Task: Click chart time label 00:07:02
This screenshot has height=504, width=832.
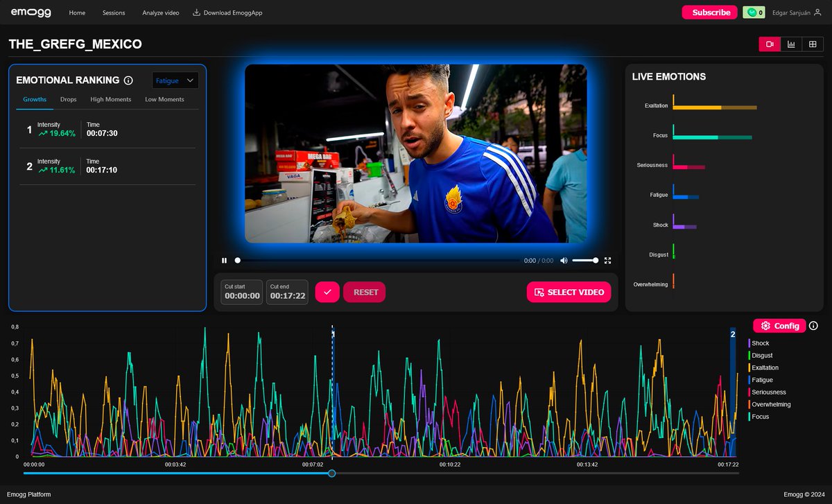Action: coord(313,464)
